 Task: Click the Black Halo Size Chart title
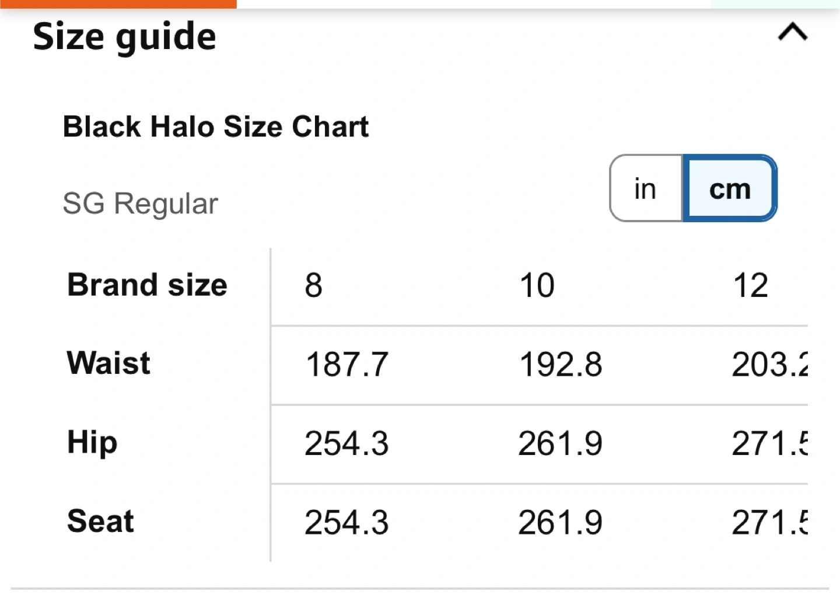pos(216,127)
